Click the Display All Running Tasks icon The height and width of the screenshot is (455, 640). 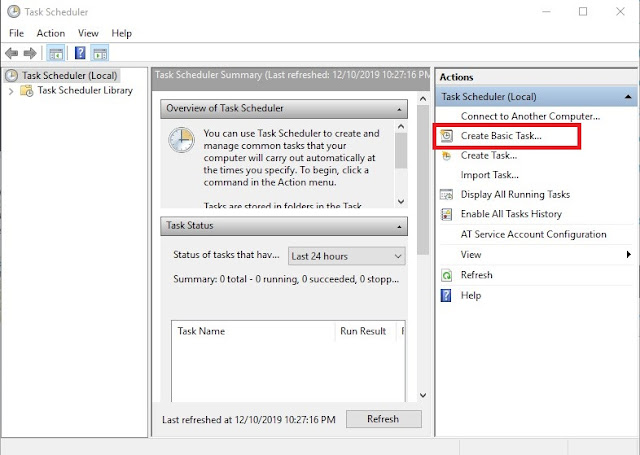click(x=447, y=195)
